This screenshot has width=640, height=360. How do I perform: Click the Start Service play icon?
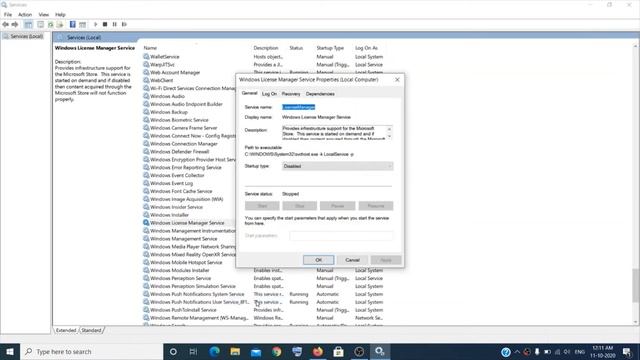tap(96, 24)
